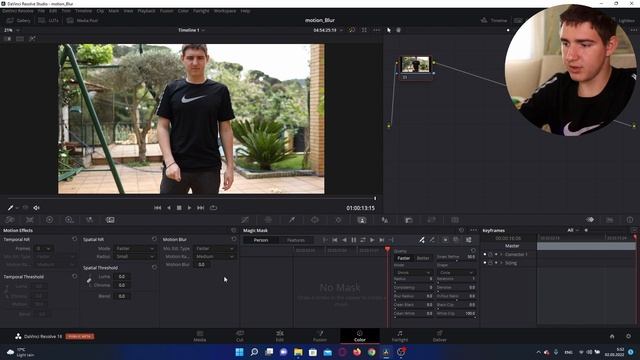Open the Information palette icon
The image size is (640, 360).
[630, 220]
